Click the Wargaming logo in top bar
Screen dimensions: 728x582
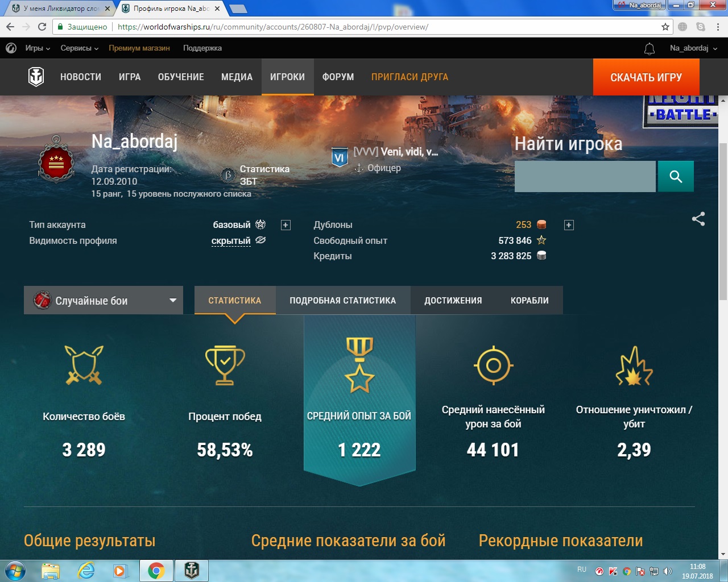click(11, 48)
